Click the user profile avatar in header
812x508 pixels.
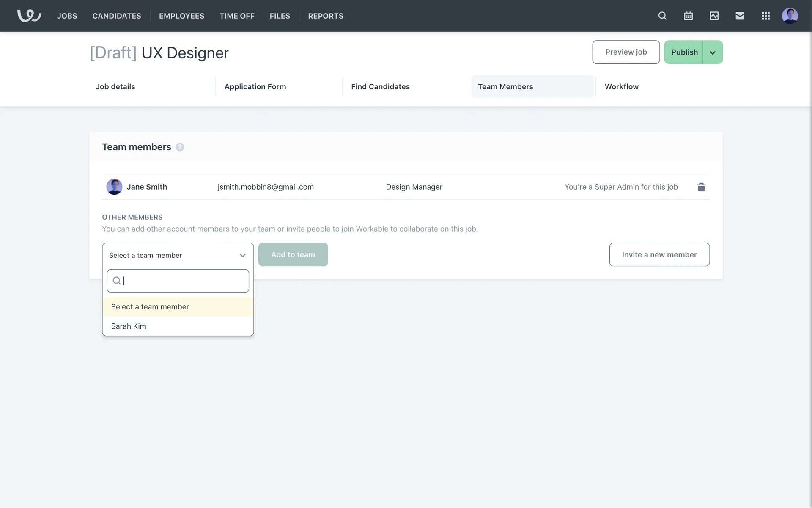pyautogui.click(x=790, y=16)
